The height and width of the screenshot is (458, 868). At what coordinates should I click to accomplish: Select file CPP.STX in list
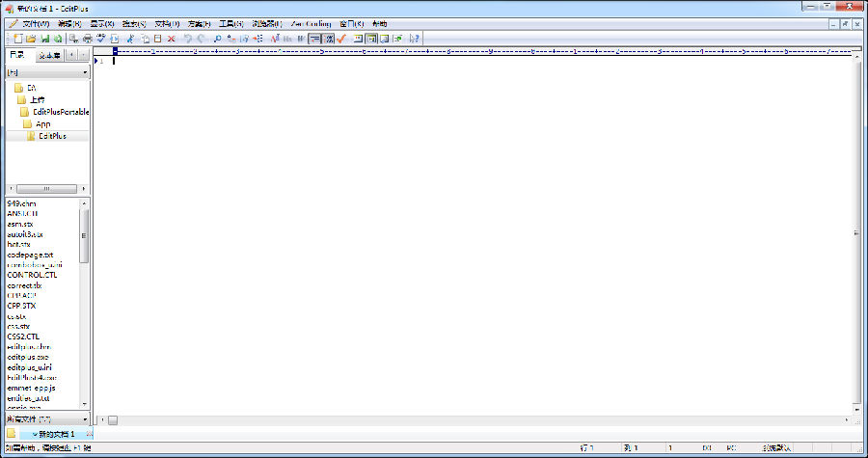[x=21, y=306]
